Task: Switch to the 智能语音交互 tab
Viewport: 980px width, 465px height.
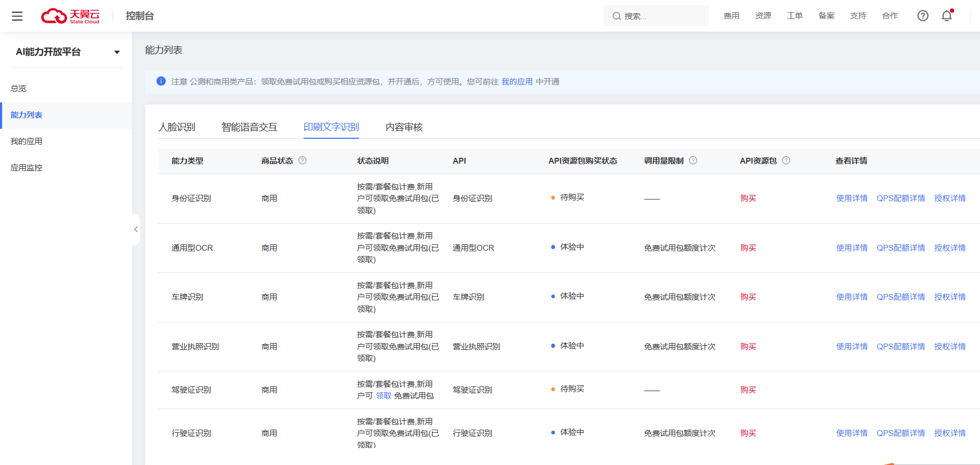Action: pyautogui.click(x=249, y=127)
